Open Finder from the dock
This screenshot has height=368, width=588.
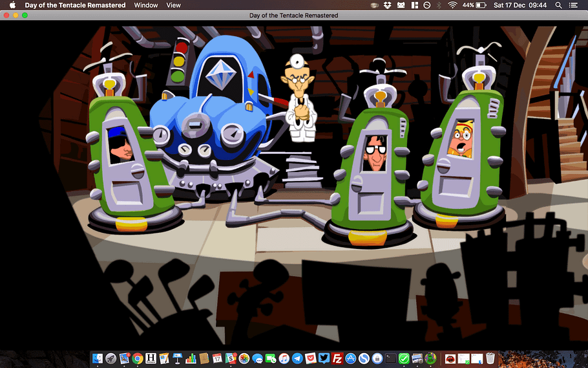coord(98,358)
